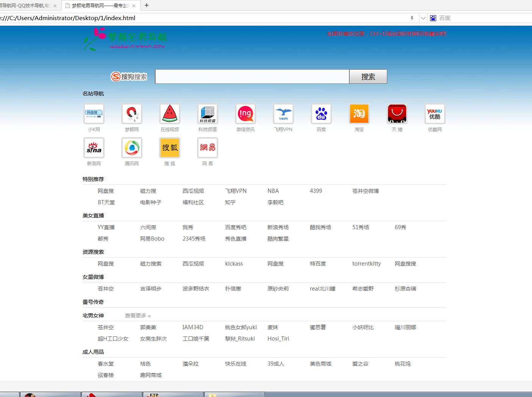Open the 微信资讯 icon
The width and height of the screenshot is (532, 397).
(x=246, y=114)
